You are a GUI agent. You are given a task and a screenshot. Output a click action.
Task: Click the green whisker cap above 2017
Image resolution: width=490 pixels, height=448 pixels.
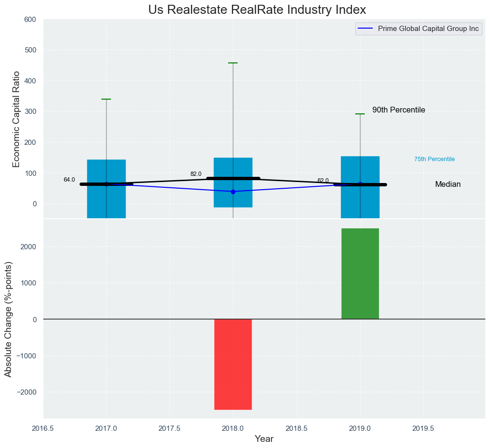coord(106,99)
